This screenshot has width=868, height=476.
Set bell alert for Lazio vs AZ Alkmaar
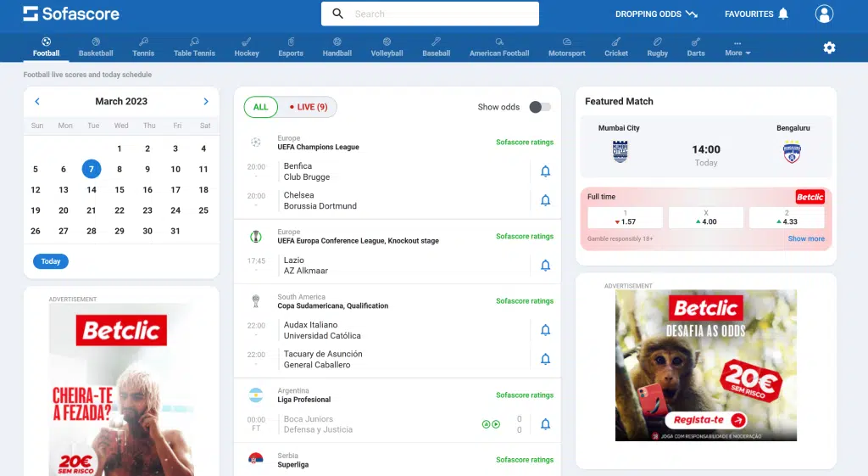[545, 266]
